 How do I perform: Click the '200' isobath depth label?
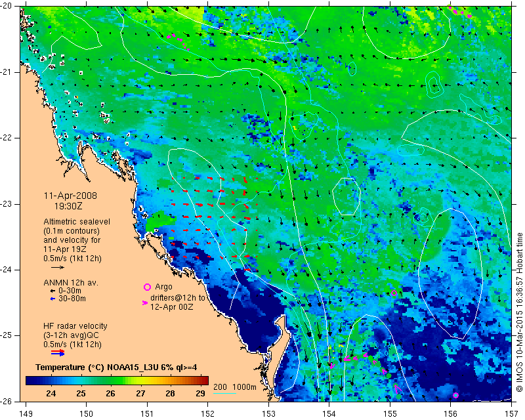click(220, 387)
